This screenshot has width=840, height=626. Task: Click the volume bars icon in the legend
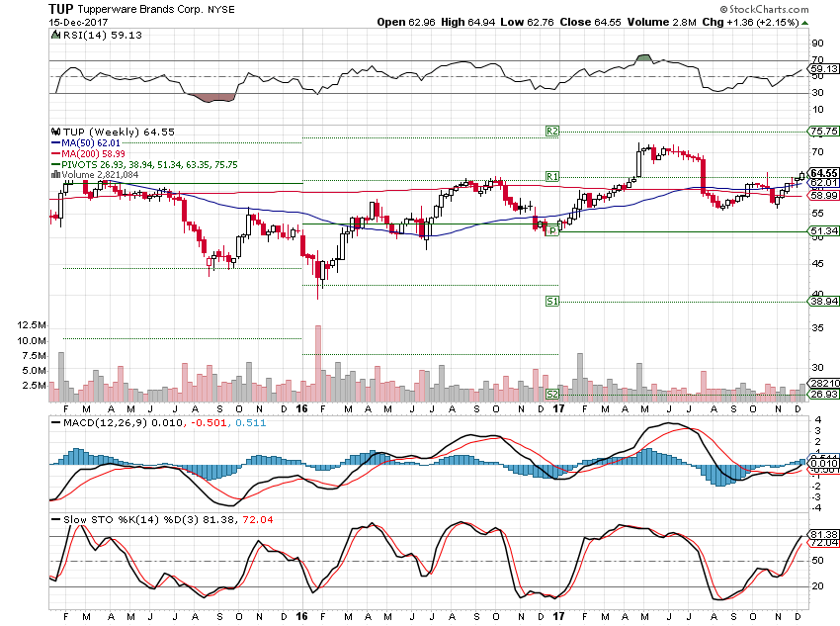55,175
